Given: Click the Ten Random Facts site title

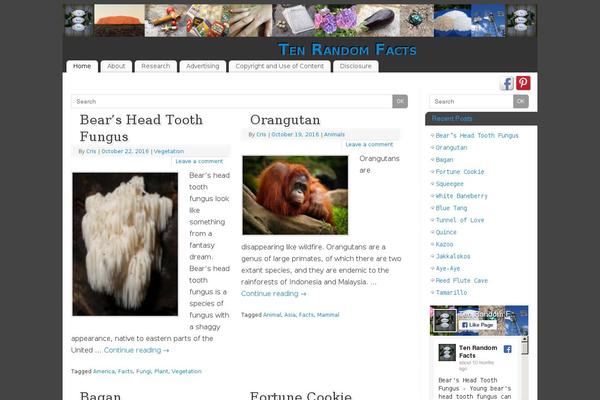Looking at the screenshot, I should coord(347,50).
